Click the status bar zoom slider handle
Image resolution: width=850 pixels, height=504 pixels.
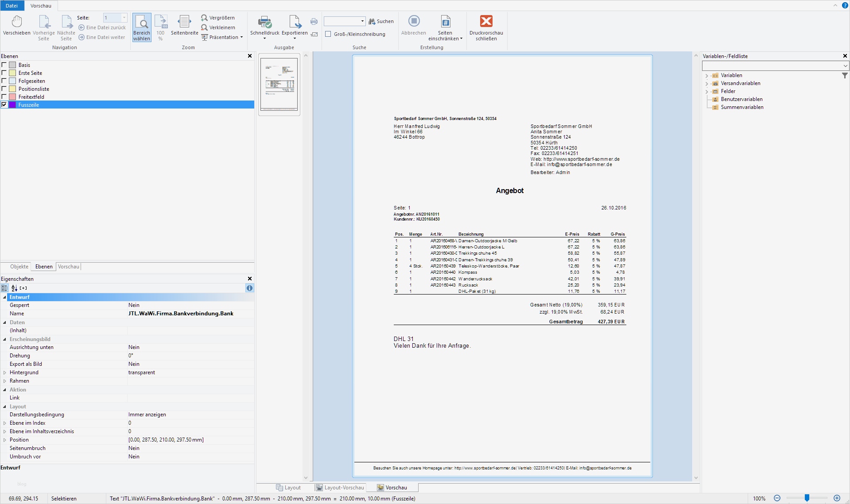coord(807,498)
